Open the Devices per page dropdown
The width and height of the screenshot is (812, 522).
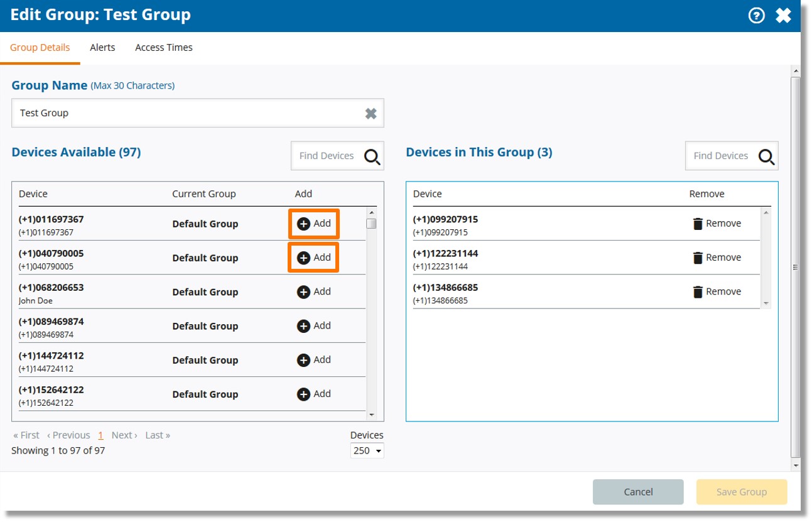pos(367,451)
